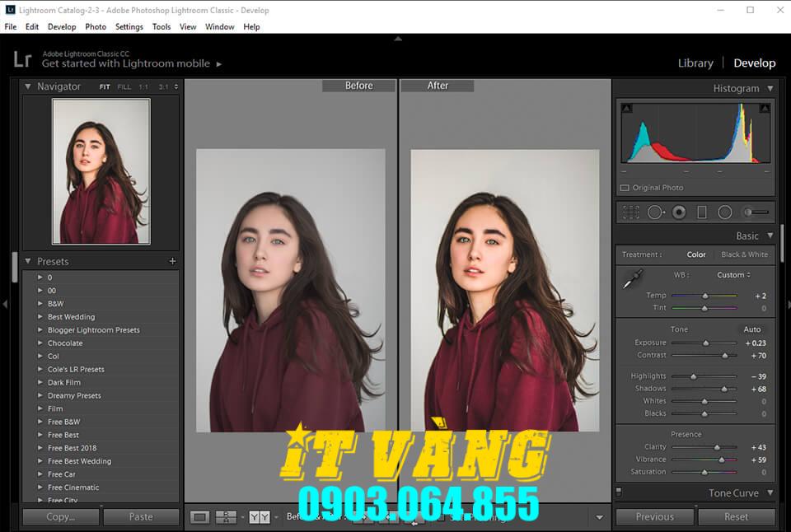This screenshot has width=791, height=532.
Task: Switch to Loupe view in the toolbar
Action: pos(199,517)
